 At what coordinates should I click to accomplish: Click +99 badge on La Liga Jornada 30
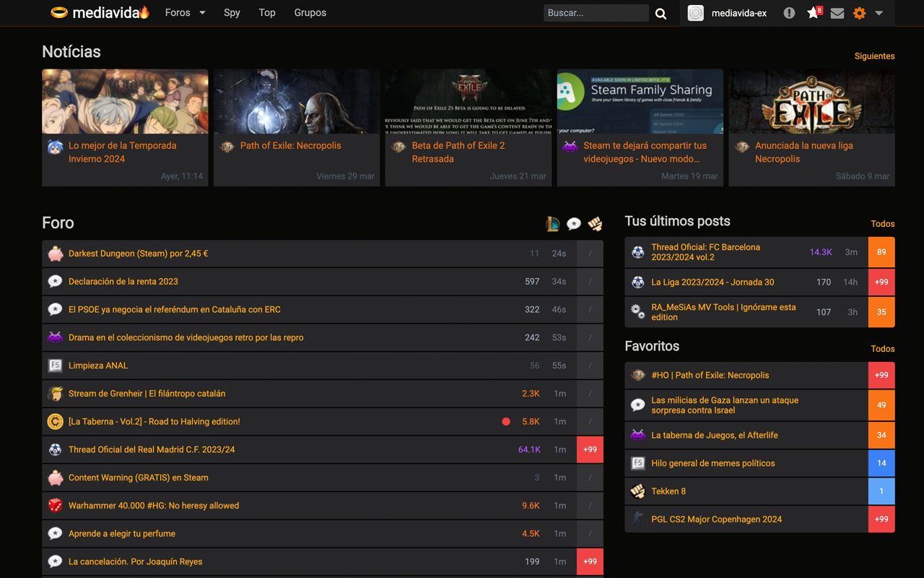pos(881,282)
